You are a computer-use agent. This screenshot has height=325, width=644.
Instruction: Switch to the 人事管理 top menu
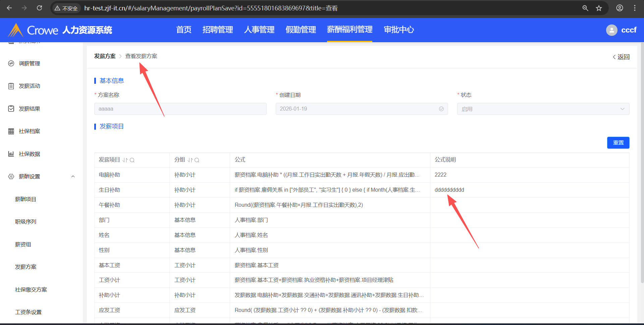click(x=259, y=30)
